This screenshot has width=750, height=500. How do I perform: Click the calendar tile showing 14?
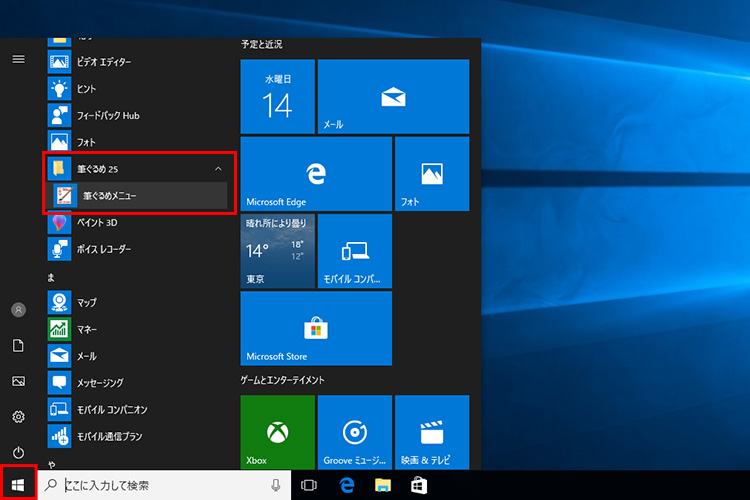tap(278, 96)
